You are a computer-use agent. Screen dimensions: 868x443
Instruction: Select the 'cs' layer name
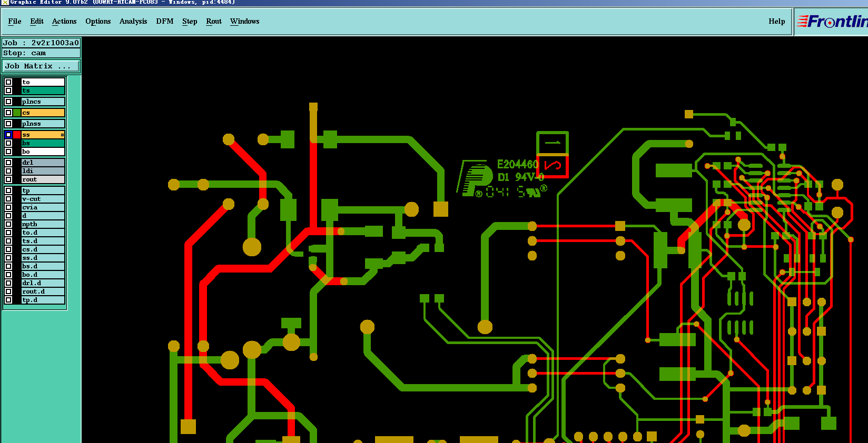(43, 113)
